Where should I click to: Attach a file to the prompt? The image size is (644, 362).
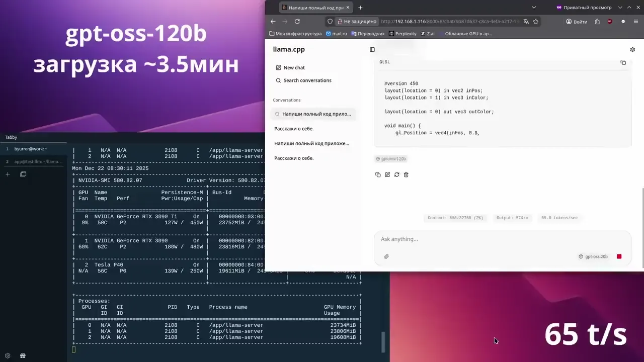(386, 256)
